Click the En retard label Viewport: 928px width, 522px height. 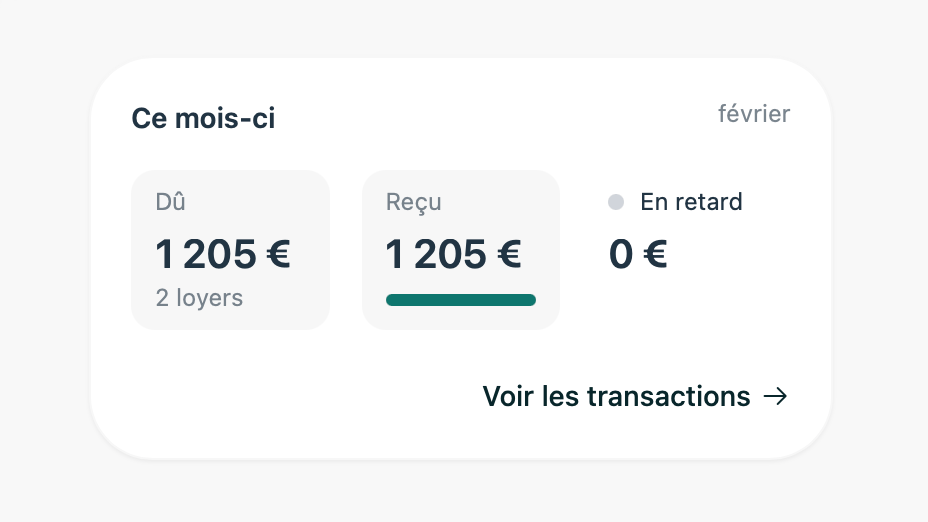(691, 202)
